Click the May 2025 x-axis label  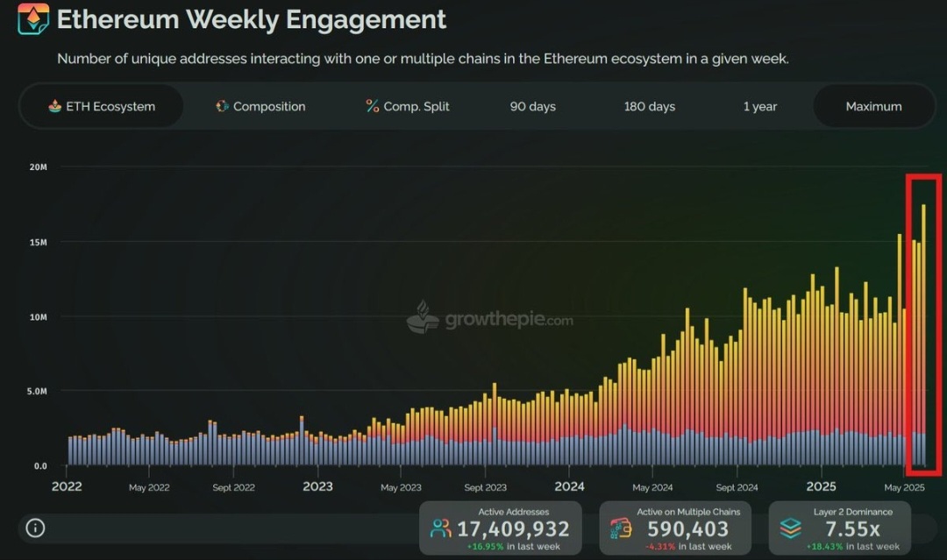(904, 487)
